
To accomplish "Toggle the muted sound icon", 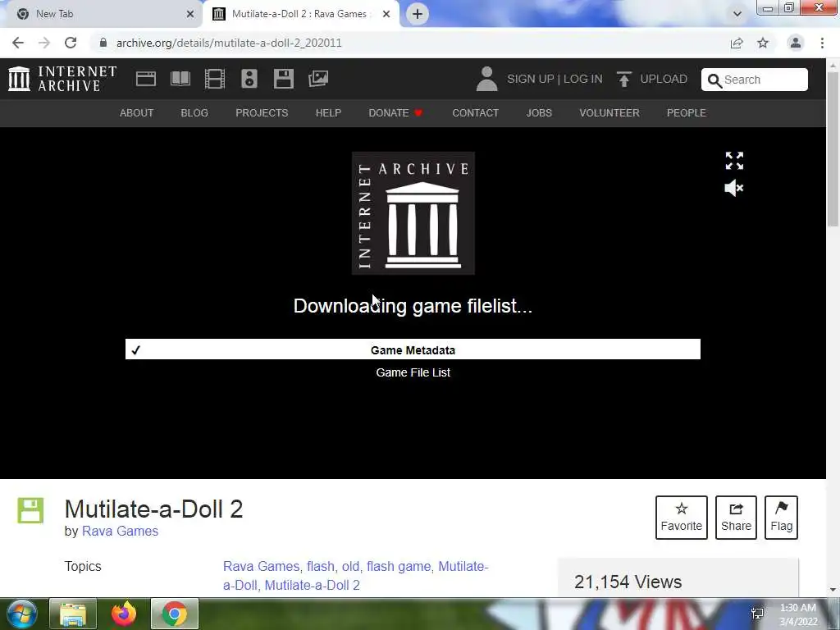I will coord(734,188).
